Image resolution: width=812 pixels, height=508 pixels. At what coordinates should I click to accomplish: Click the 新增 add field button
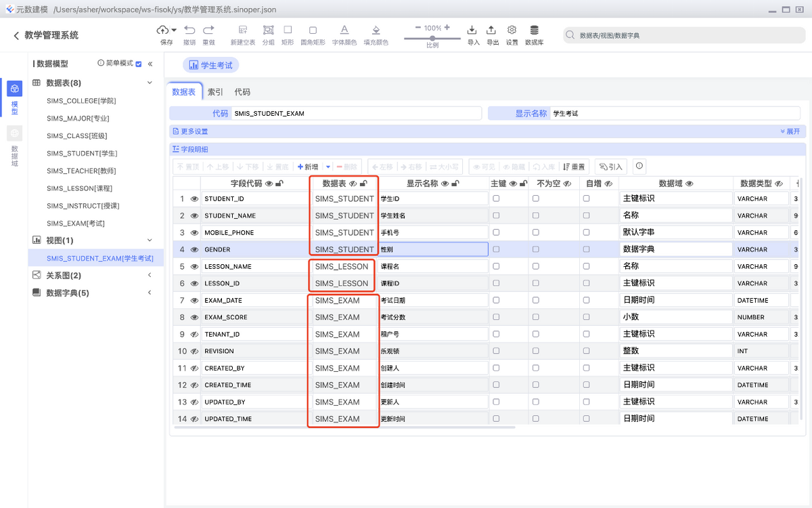coord(308,167)
